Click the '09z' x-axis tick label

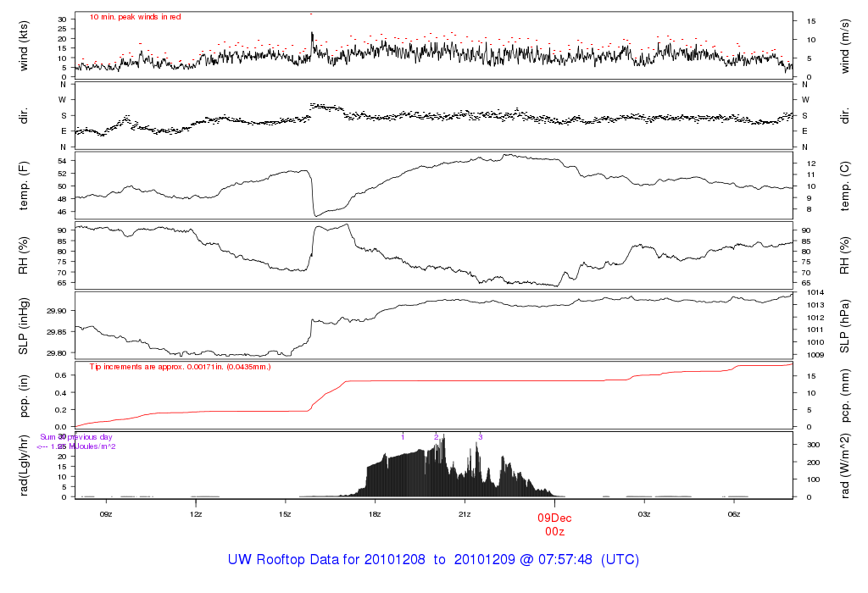coord(106,514)
